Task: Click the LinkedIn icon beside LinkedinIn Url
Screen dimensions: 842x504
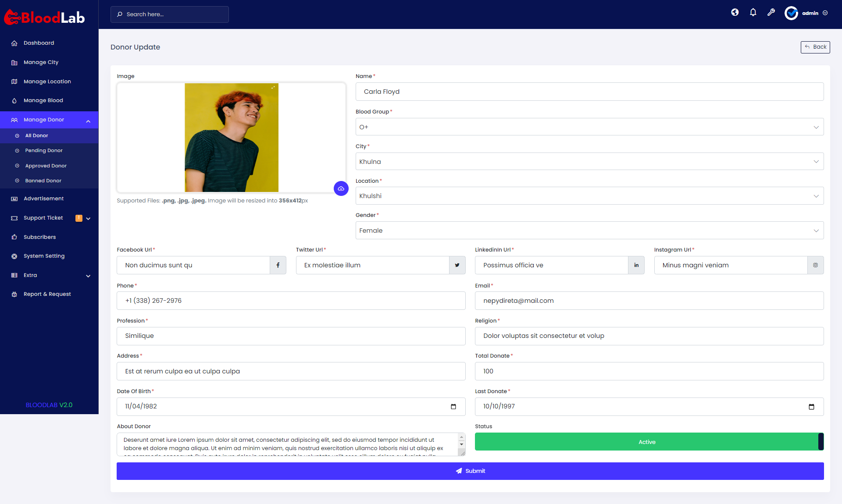Action: point(636,265)
